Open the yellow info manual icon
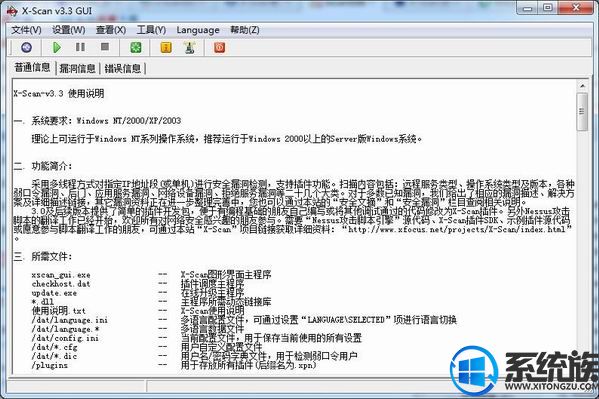The image size is (599, 399). pos(166,47)
